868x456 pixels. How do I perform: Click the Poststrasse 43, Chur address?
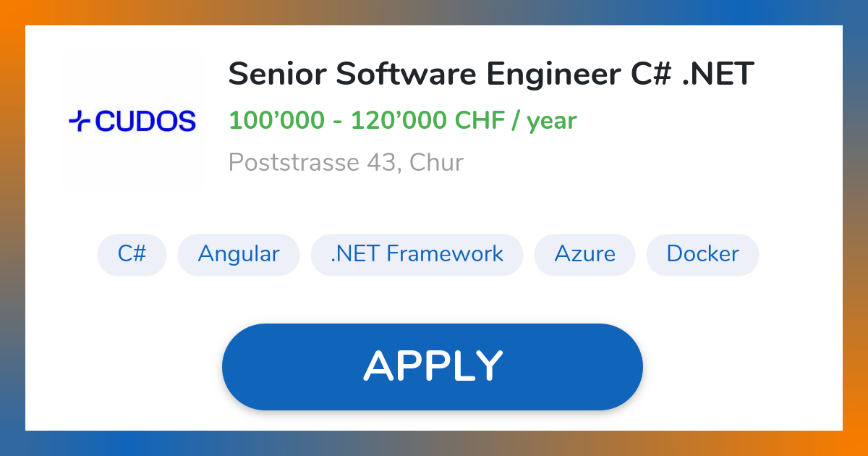pyautogui.click(x=346, y=162)
